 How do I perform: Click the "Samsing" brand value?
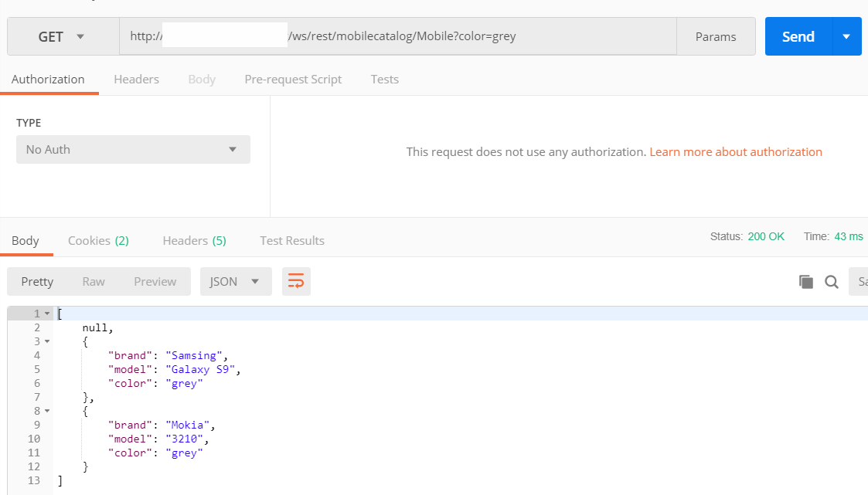pyautogui.click(x=194, y=356)
